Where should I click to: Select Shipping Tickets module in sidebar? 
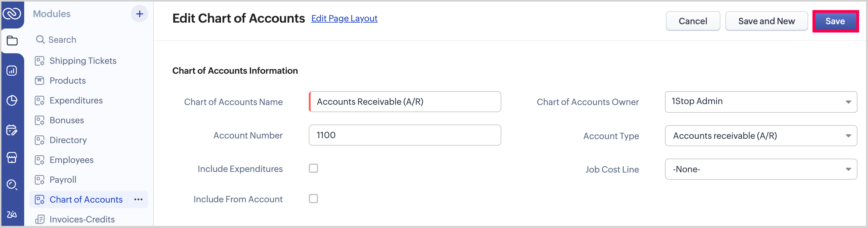pyautogui.click(x=82, y=61)
